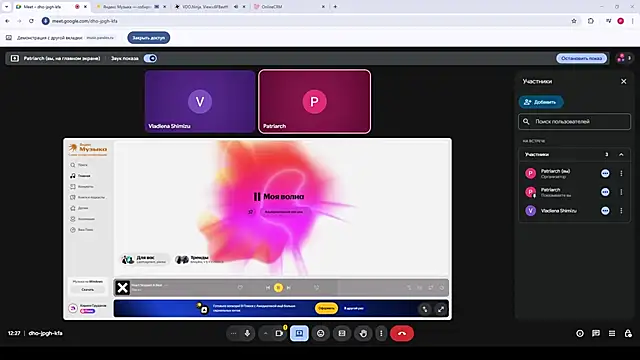Mute the microphone in the call bar

[x=247, y=333]
